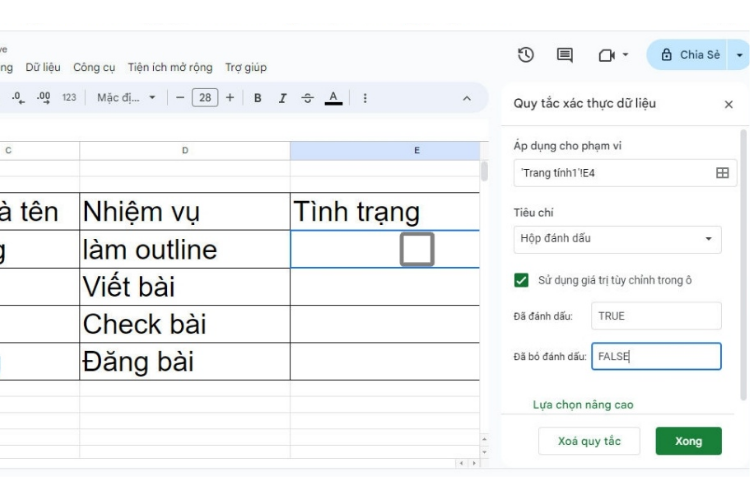Click the font size field 28
The height and width of the screenshot is (500, 750).
(205, 98)
